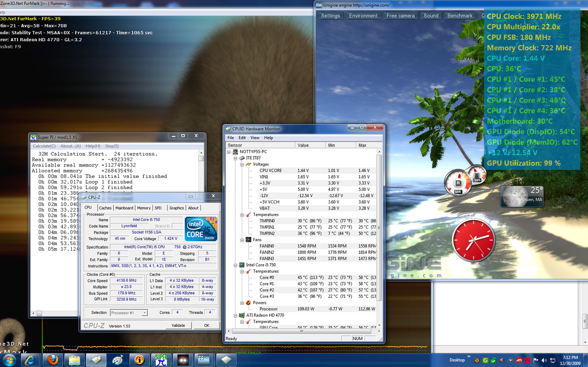Screen dimensions: 588x367
Task: Open Calculate(C) menu in Super PI
Action: tap(44, 146)
